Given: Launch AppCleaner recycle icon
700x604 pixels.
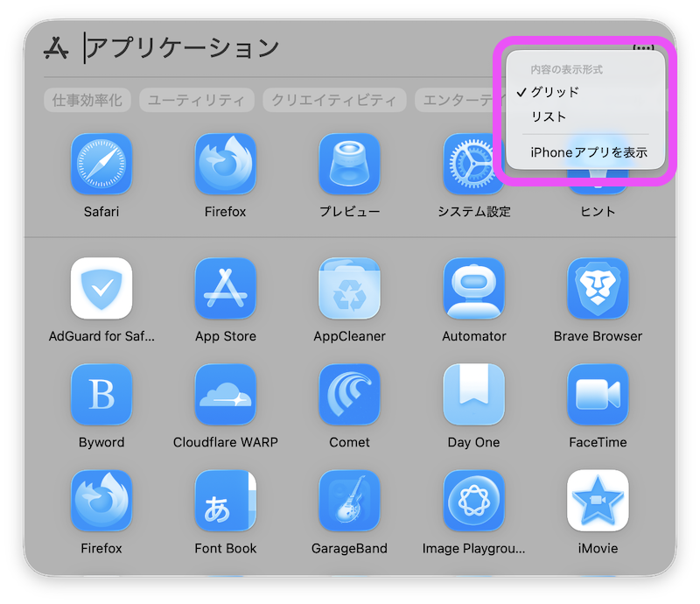Looking at the screenshot, I should click(x=349, y=288).
